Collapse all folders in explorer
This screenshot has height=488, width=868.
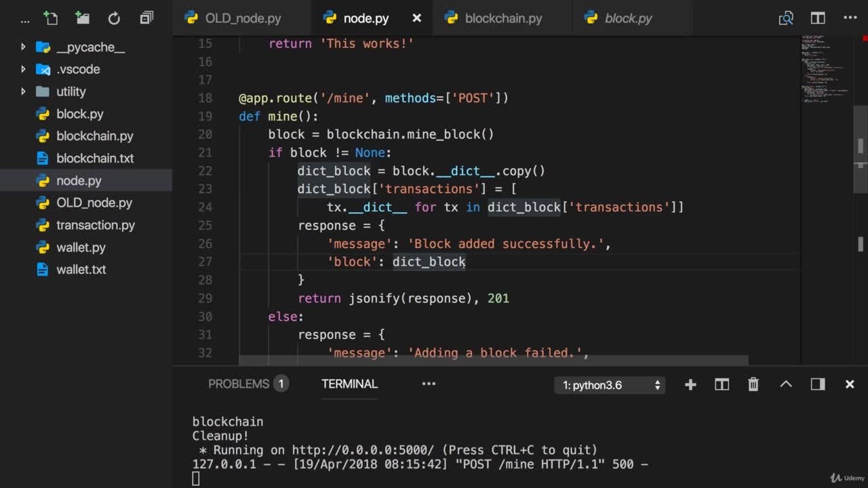(x=146, y=18)
